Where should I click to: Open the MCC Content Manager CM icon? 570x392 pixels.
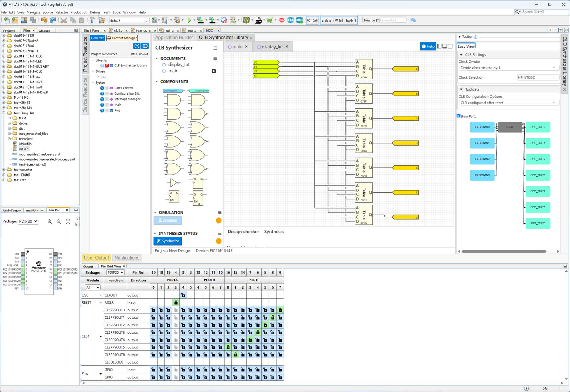click(290, 20)
